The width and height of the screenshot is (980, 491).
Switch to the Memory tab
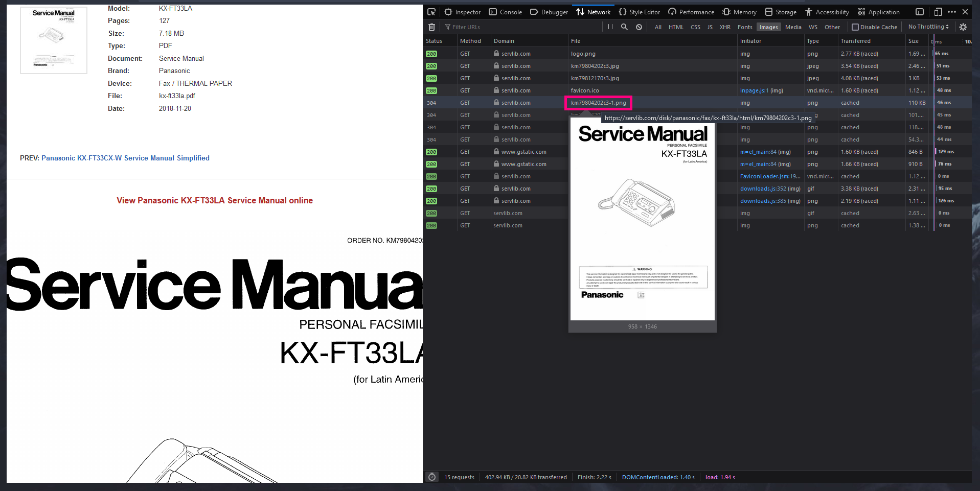[x=739, y=12]
